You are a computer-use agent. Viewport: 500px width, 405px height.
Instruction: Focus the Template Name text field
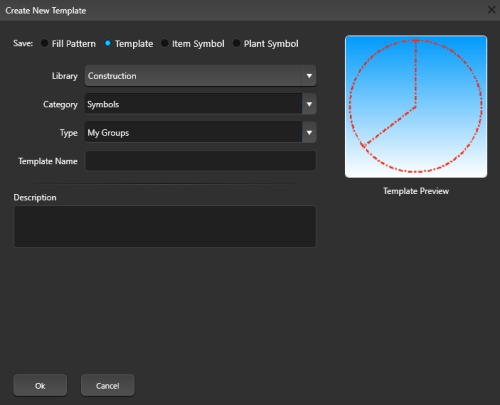[x=200, y=161]
